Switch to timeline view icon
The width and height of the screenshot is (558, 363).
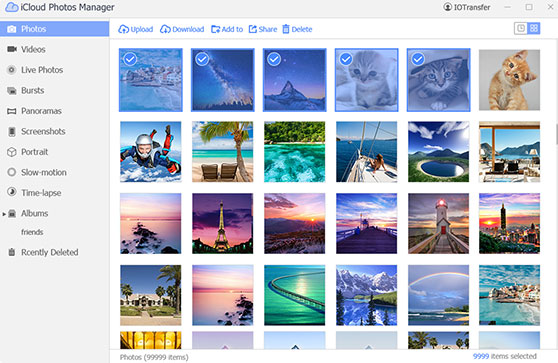pos(520,28)
